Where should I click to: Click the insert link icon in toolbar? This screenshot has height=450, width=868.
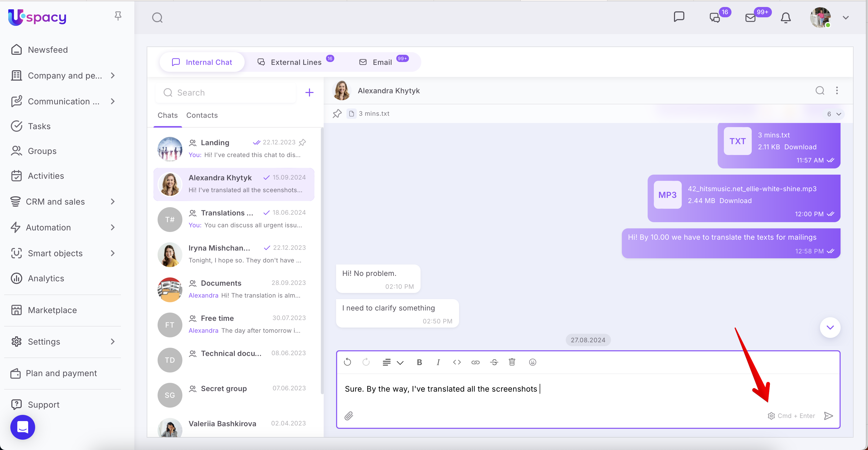click(x=475, y=362)
